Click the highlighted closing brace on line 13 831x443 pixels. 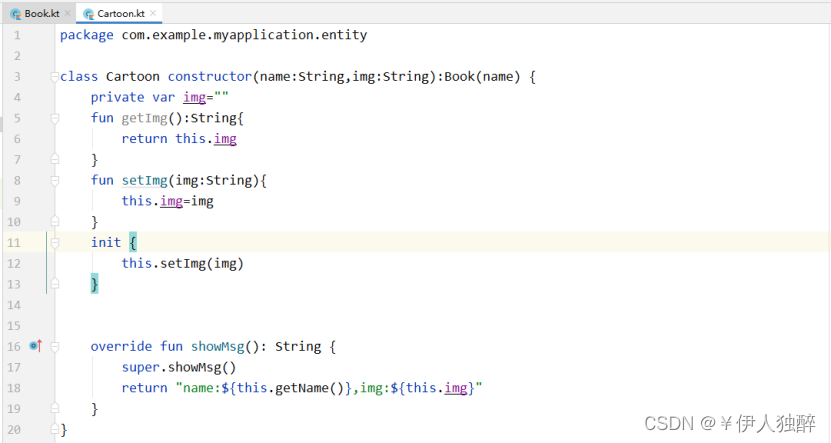(94, 284)
